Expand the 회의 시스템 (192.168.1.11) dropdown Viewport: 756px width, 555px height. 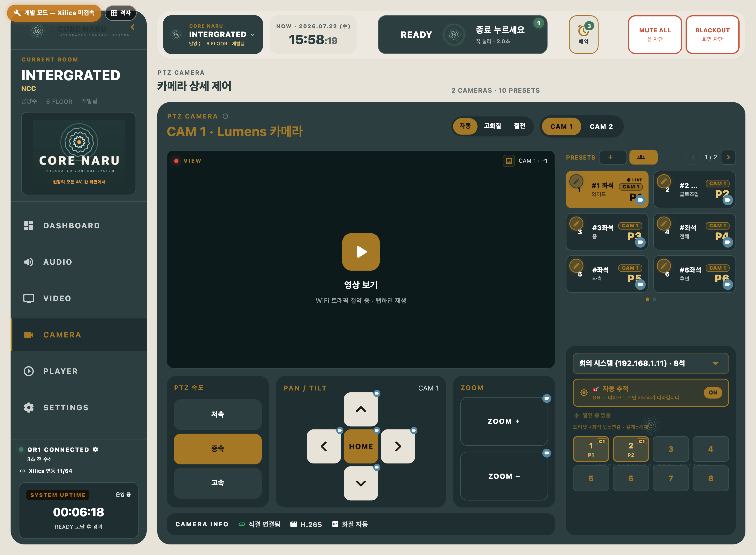tap(650, 363)
